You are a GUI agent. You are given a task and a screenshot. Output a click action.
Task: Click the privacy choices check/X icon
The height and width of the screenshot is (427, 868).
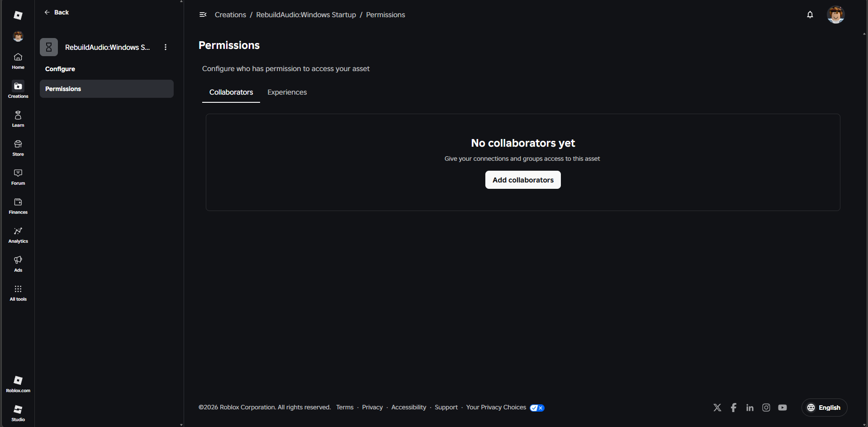537,408
